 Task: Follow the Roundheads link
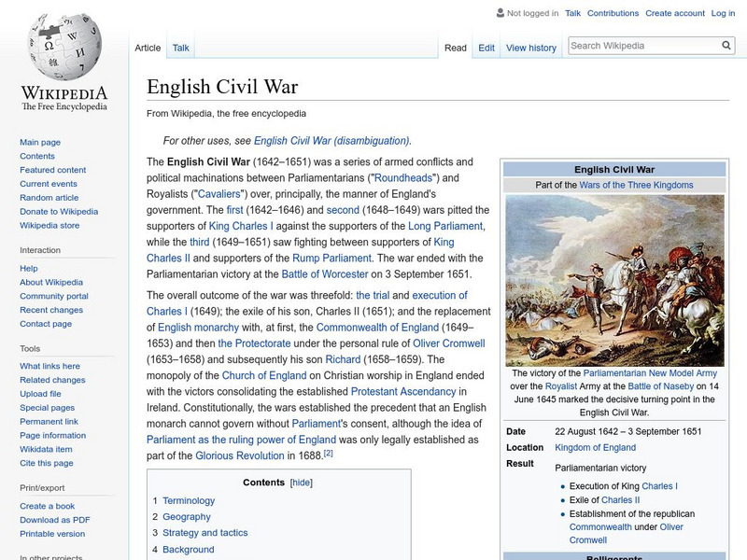tap(403, 178)
